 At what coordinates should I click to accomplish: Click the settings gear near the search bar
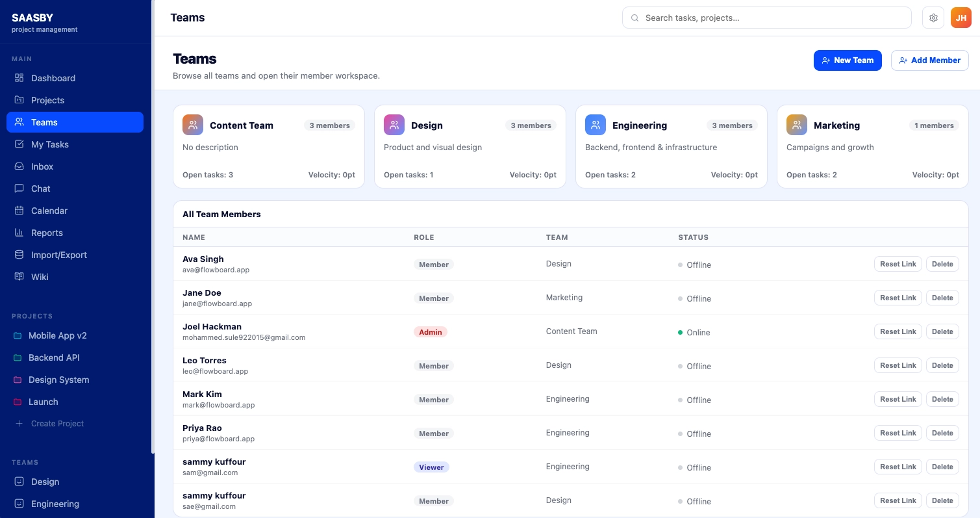coord(933,18)
